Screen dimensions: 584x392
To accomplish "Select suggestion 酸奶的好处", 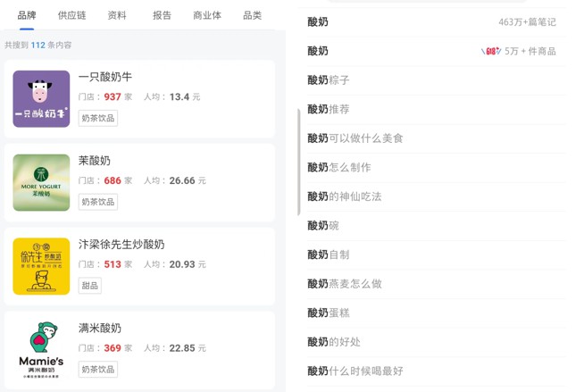I will (436, 342).
